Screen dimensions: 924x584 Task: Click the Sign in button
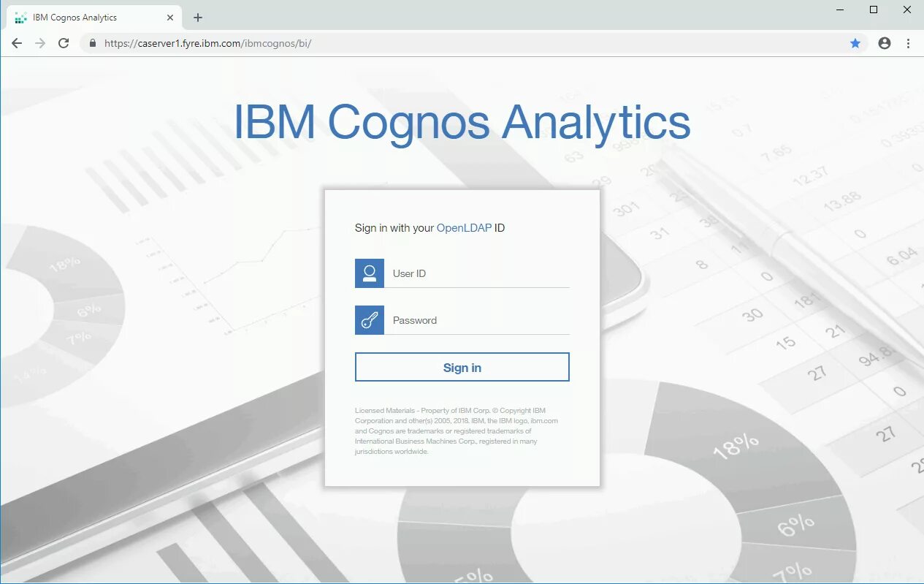click(x=462, y=367)
